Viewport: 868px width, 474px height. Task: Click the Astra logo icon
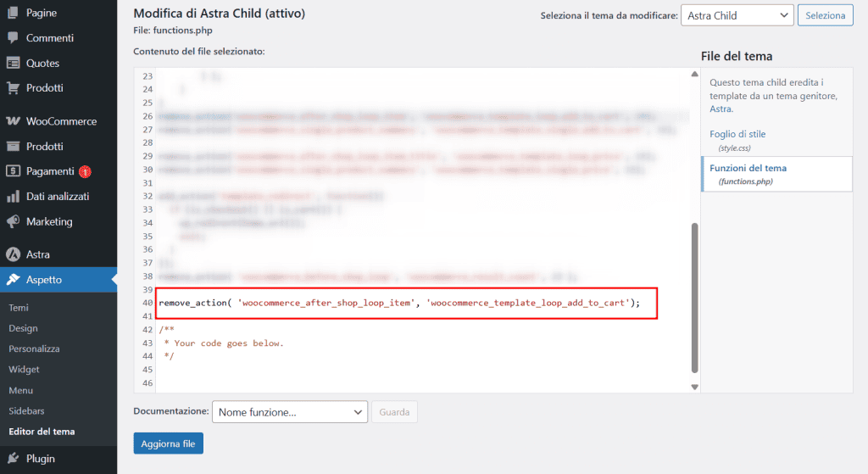[13, 254]
